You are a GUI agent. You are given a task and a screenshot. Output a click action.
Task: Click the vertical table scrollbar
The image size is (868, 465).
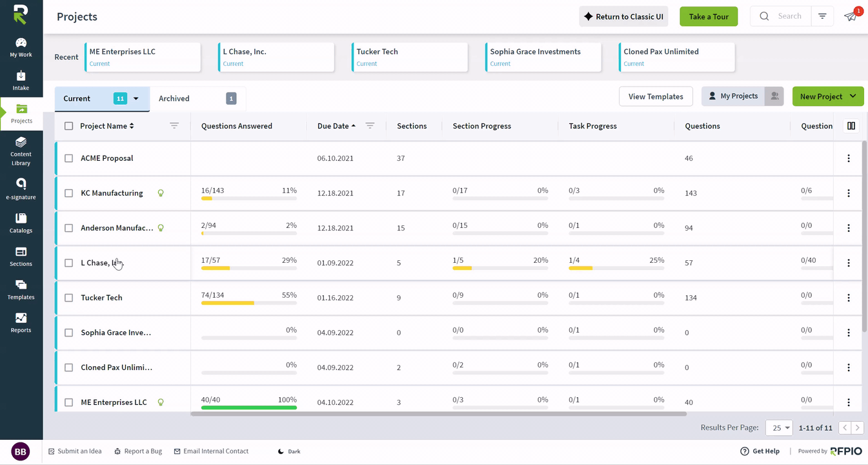(865, 236)
